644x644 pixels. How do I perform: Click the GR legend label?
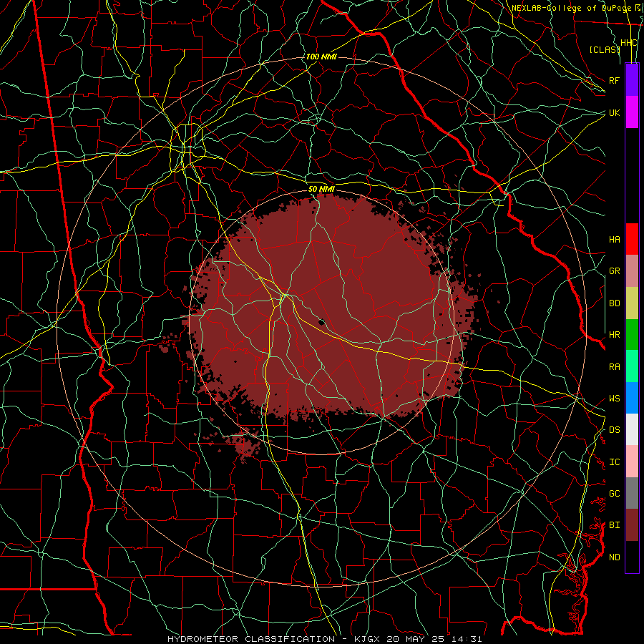615,271
